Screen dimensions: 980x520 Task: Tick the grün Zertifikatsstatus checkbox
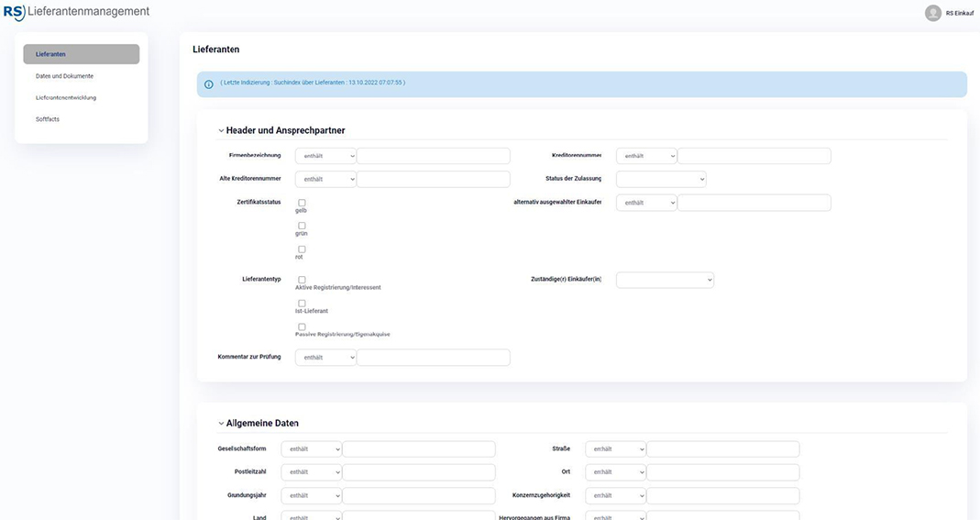click(302, 226)
